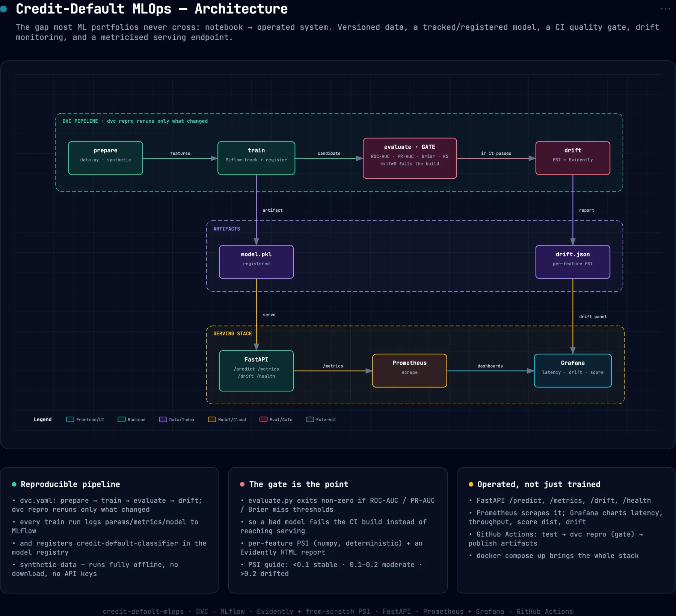Click the Legend label

(43, 419)
